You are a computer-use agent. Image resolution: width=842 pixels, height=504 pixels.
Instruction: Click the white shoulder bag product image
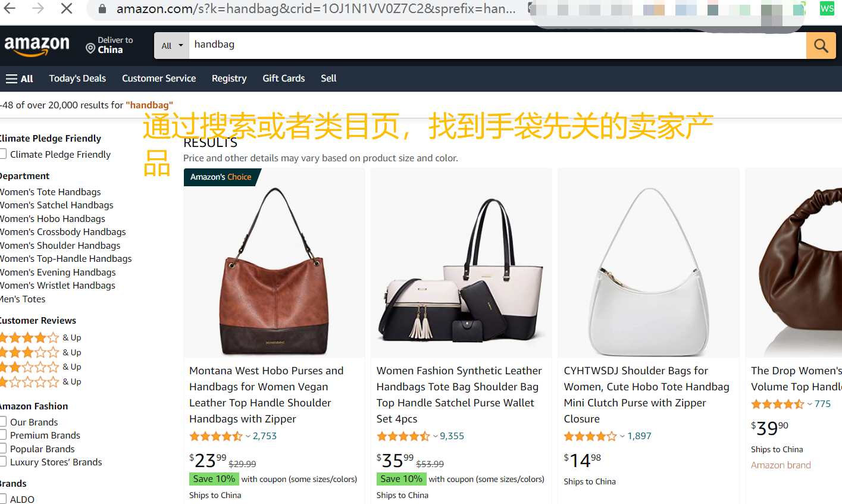(649, 271)
